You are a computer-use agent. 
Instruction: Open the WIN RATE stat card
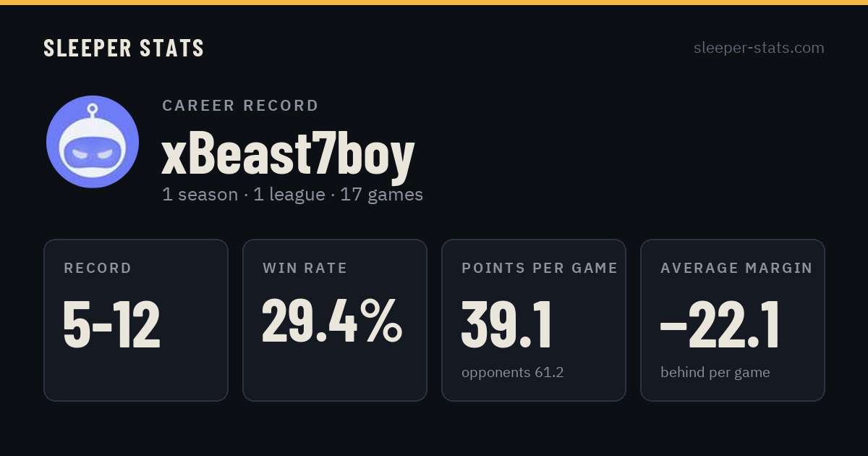tap(335, 320)
